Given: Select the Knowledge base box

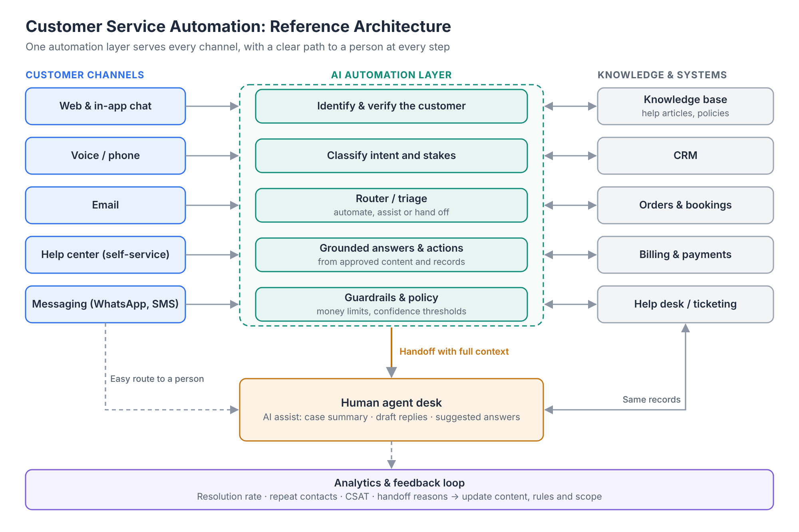Looking at the screenshot, I should point(686,106).
